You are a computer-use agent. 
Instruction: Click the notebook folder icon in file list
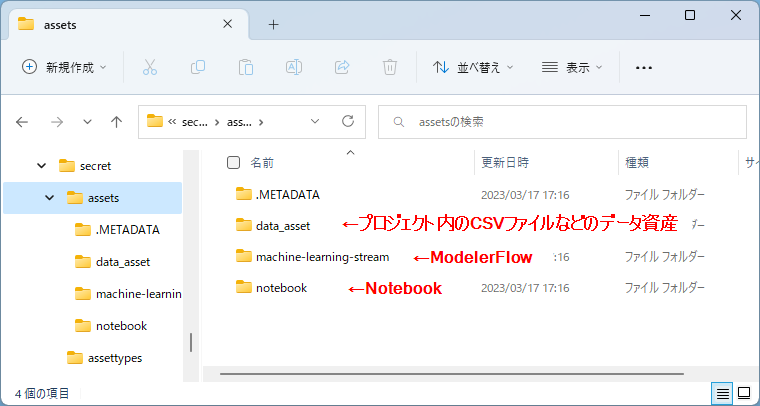point(244,287)
